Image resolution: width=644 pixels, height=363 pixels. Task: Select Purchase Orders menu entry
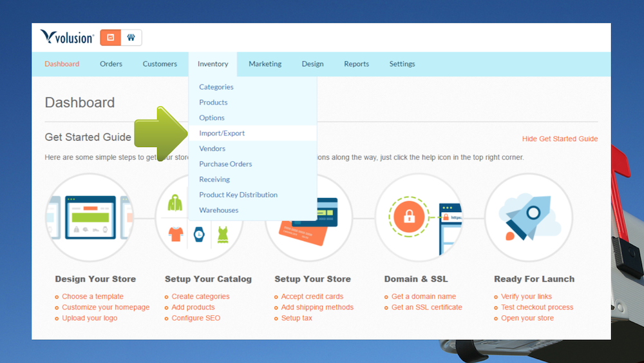[225, 164]
